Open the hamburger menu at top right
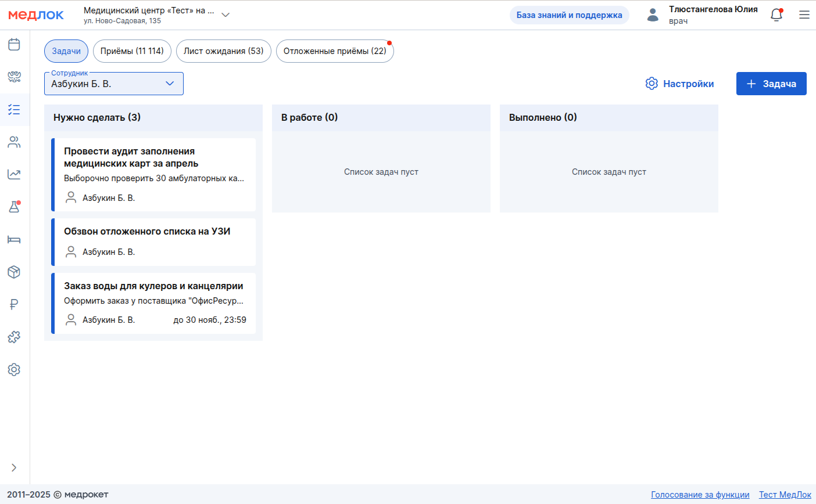 (x=804, y=15)
